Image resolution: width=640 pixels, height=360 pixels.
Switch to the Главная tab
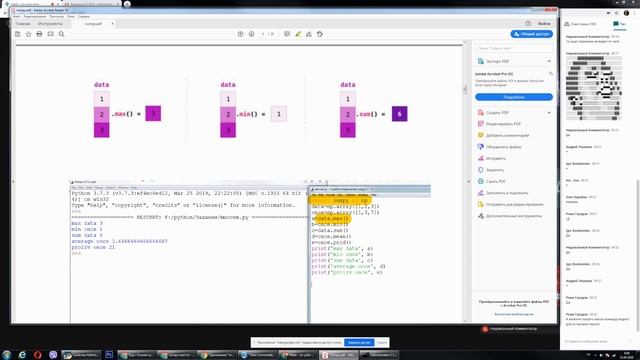pos(23,24)
